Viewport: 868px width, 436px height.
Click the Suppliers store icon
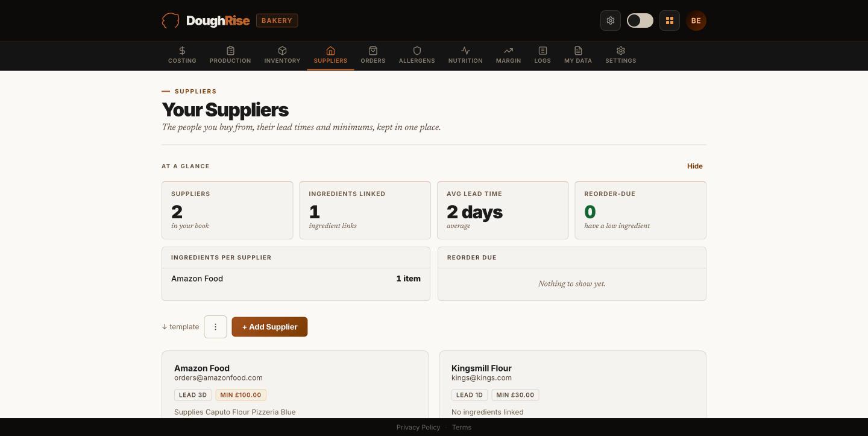[x=330, y=51]
